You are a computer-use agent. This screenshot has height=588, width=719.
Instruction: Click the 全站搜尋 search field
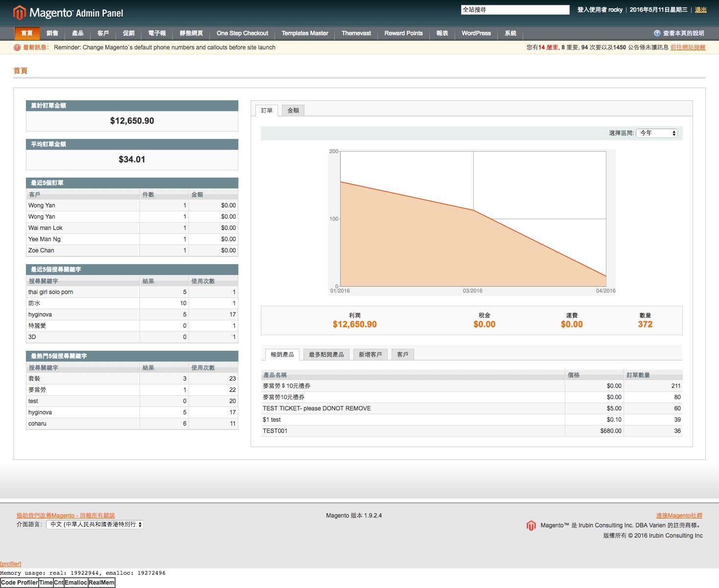coord(515,10)
